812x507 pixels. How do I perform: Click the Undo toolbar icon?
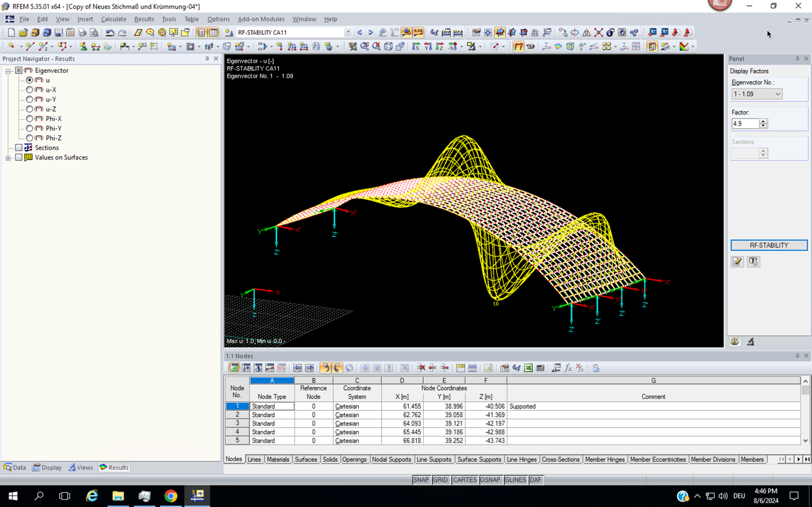point(110,33)
